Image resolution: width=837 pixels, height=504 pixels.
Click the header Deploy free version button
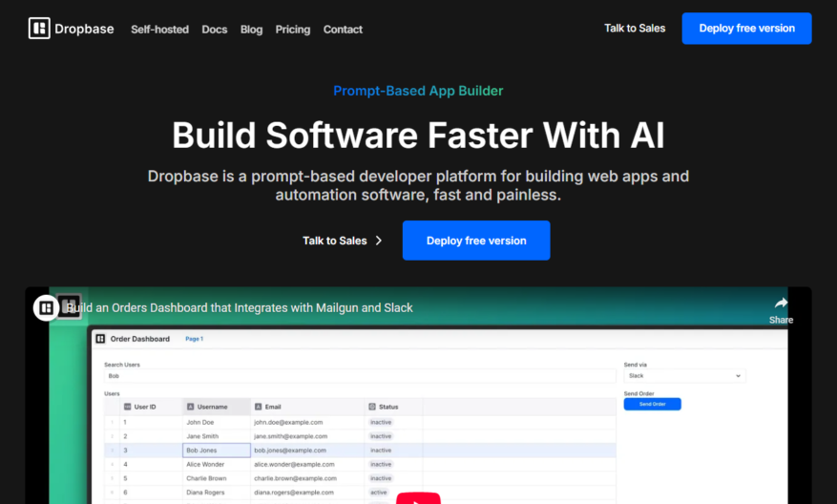click(x=746, y=29)
